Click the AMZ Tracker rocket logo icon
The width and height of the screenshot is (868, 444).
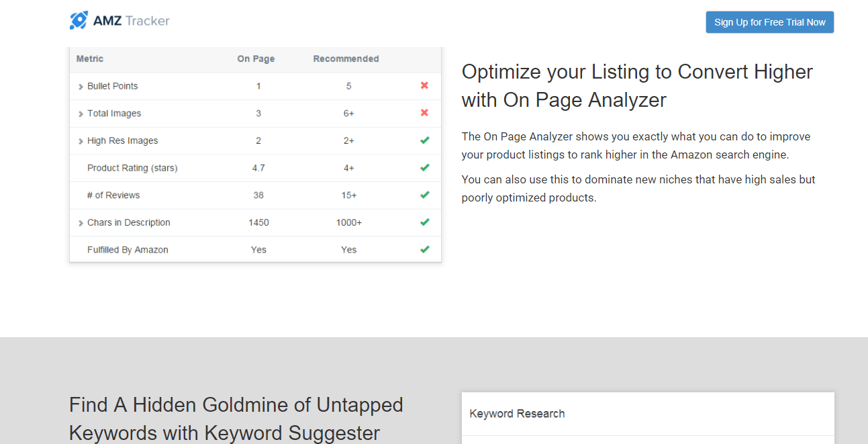pyautogui.click(x=79, y=20)
